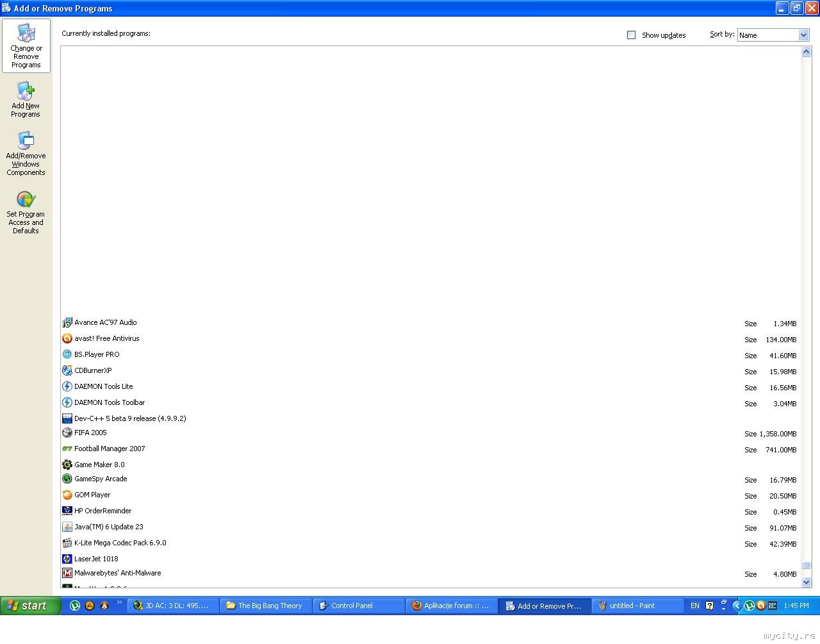
Task: Select Dev-C++ 5 beta 9 release name
Action: pyautogui.click(x=130, y=418)
